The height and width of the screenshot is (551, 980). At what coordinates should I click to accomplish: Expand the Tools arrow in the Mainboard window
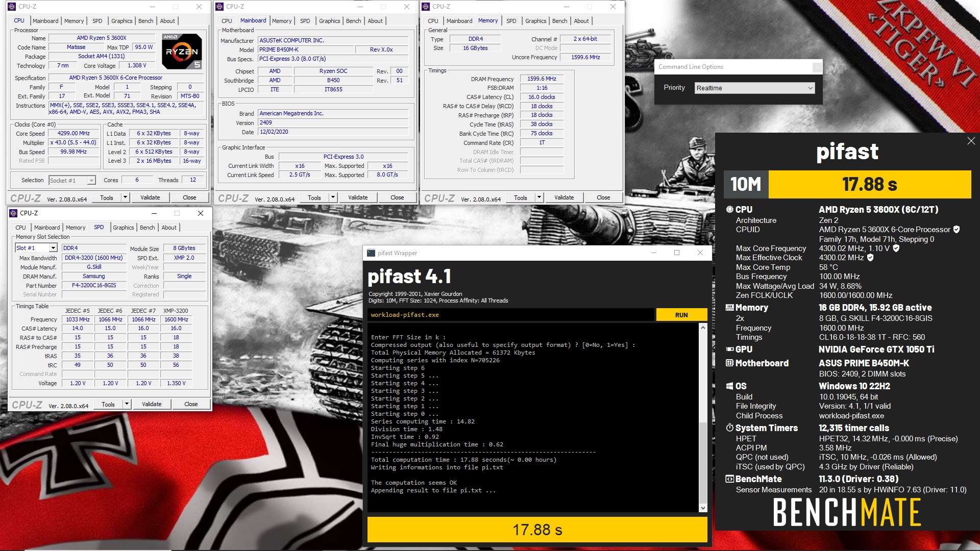[x=333, y=198]
